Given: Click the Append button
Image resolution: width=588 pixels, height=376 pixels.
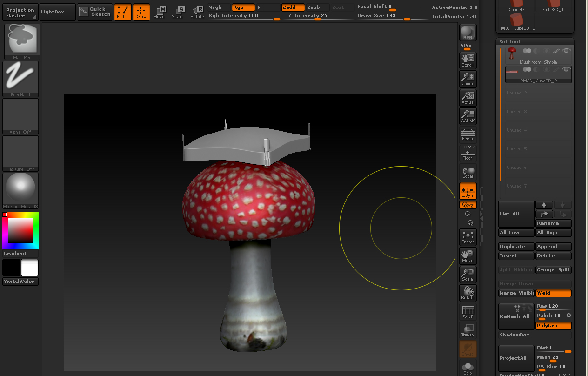Looking at the screenshot, I should point(554,247).
